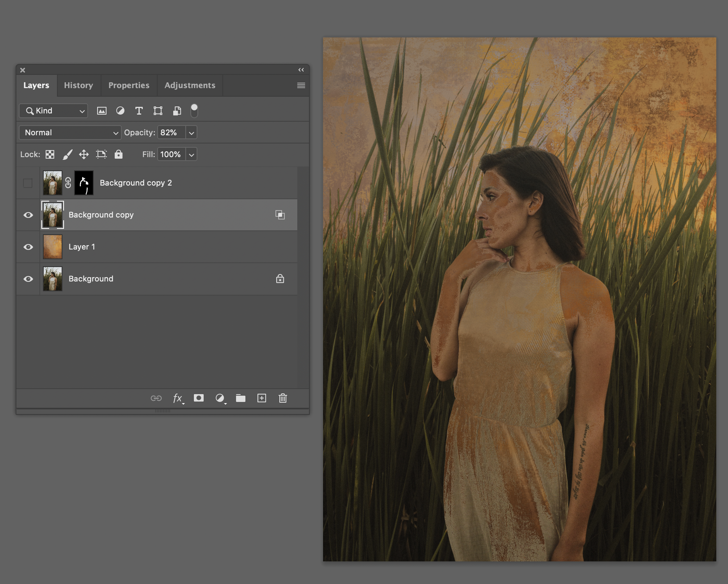Viewport: 728px width, 584px height.
Task: Expand the Opacity slider dropdown arrow
Action: point(191,133)
